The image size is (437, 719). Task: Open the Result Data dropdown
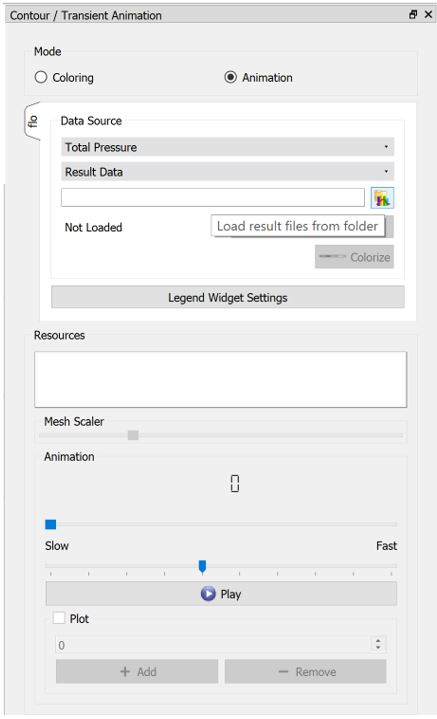[x=227, y=171]
